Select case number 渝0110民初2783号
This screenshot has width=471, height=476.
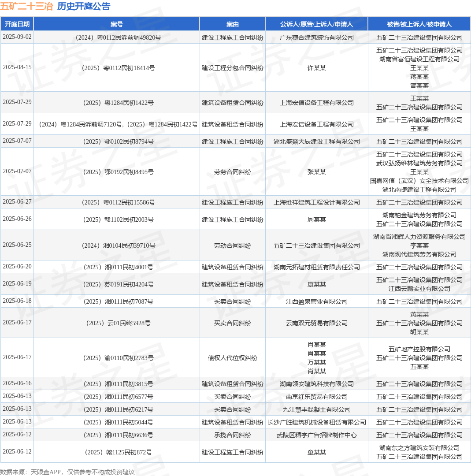[119, 358]
